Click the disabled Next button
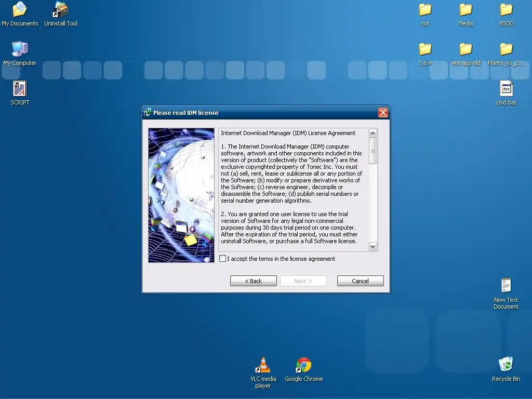Screen dimensions: 532x399 click(303, 281)
